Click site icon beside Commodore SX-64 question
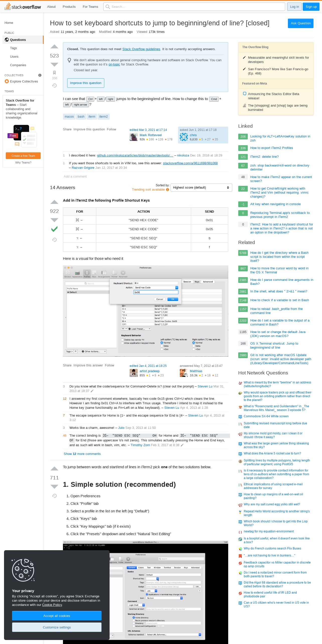The height and width of the screenshot is (644, 322). pos(240,417)
